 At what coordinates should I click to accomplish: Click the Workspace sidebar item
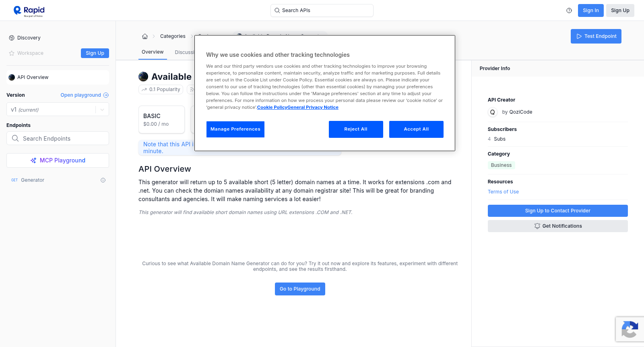30,53
